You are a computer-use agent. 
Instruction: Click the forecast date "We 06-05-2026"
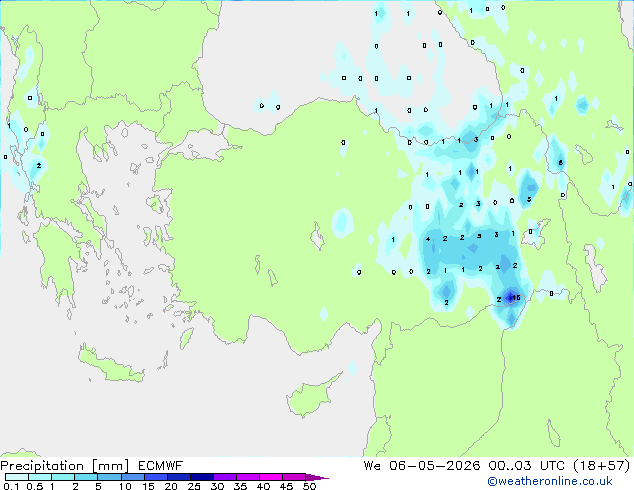click(x=422, y=466)
